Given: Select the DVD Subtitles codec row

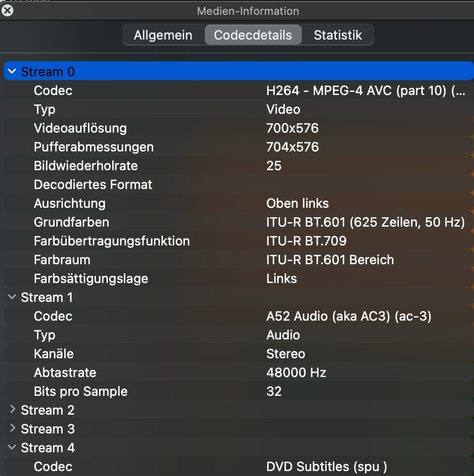Looking at the screenshot, I should [326, 467].
